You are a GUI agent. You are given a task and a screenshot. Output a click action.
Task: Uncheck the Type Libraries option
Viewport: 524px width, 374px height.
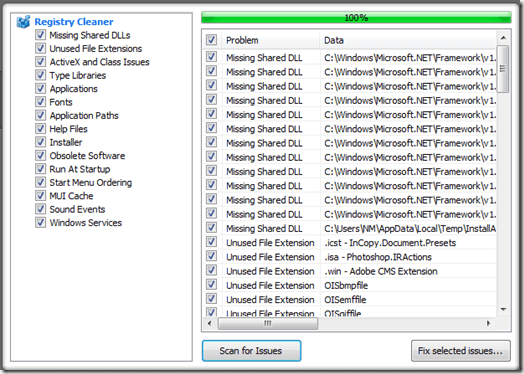[x=40, y=75]
